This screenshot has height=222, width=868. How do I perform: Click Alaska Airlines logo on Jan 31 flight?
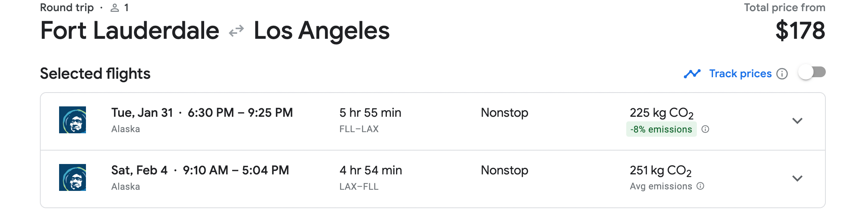tap(73, 120)
